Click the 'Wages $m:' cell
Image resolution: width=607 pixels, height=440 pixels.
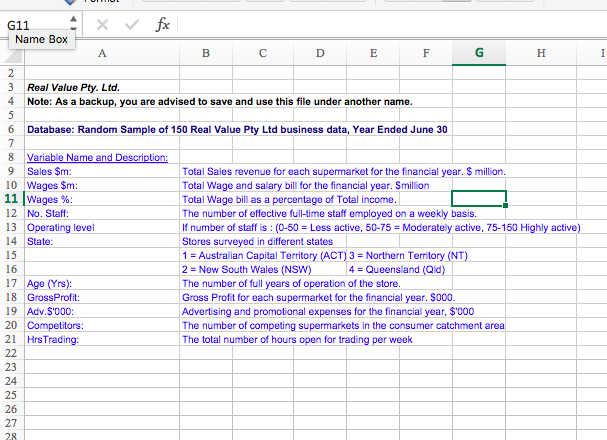[102, 185]
